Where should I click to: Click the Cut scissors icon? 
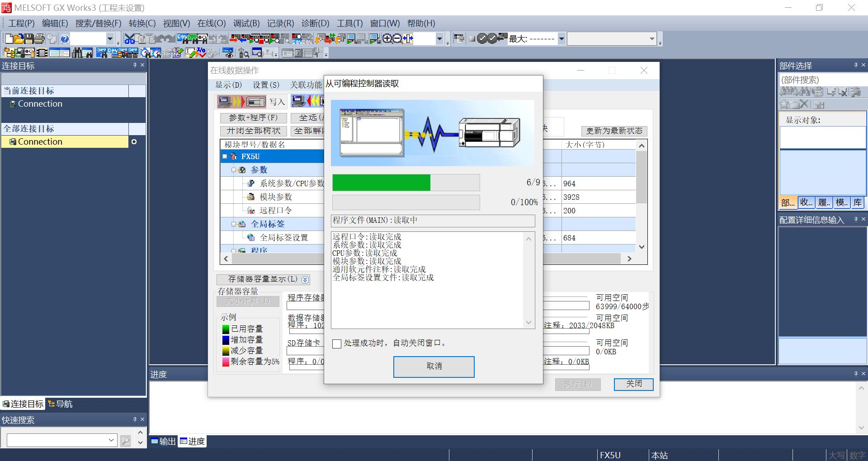[130, 39]
